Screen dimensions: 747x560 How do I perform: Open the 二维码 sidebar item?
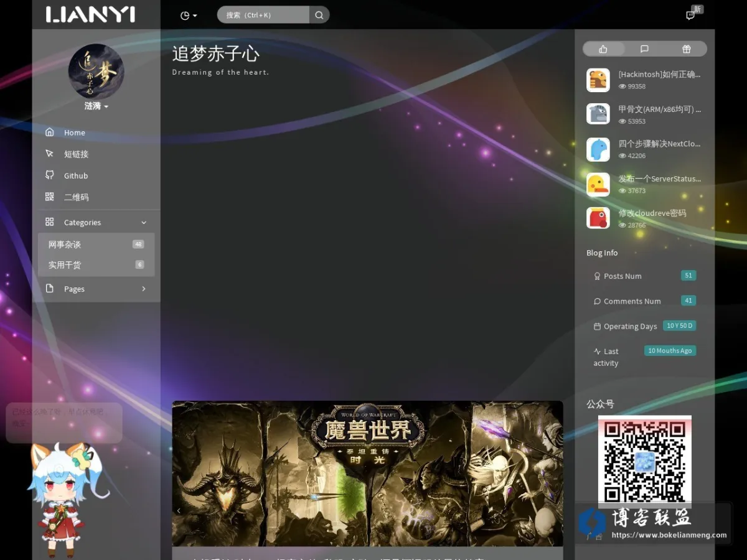pyautogui.click(x=96, y=197)
